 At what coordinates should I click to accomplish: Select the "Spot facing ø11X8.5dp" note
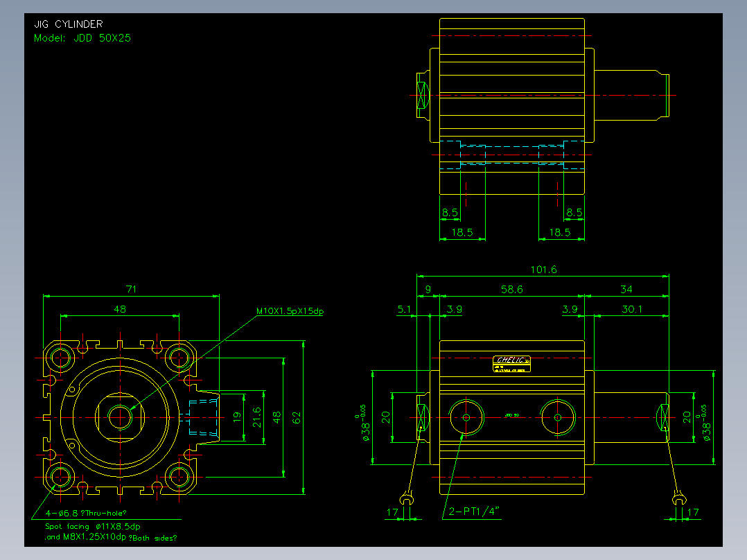coord(93,527)
